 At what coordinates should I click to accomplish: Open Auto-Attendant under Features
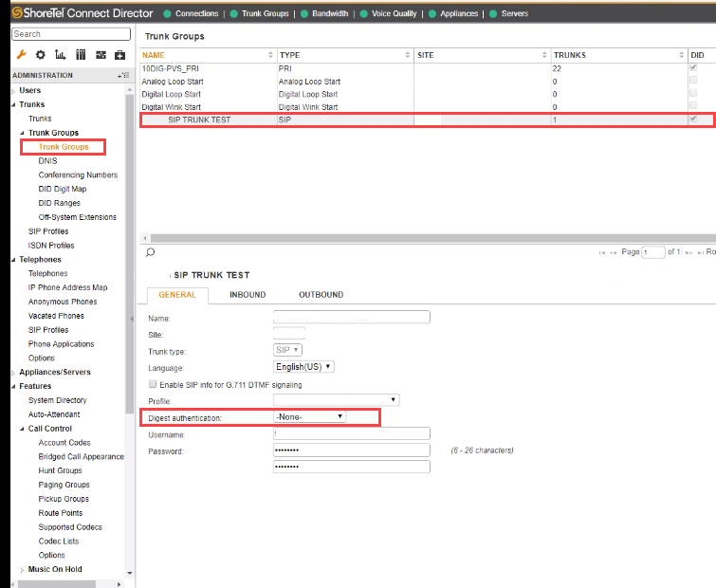(54, 414)
